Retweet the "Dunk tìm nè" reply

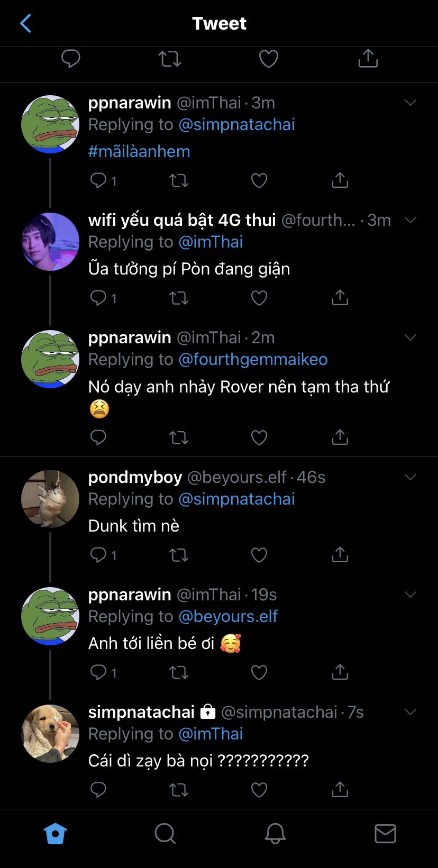pos(178,555)
